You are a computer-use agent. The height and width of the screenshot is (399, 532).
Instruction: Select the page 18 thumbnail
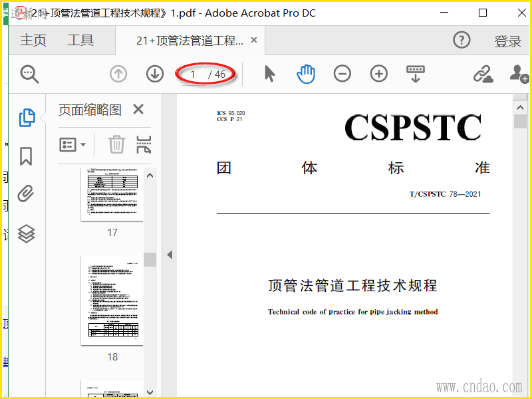(112, 301)
